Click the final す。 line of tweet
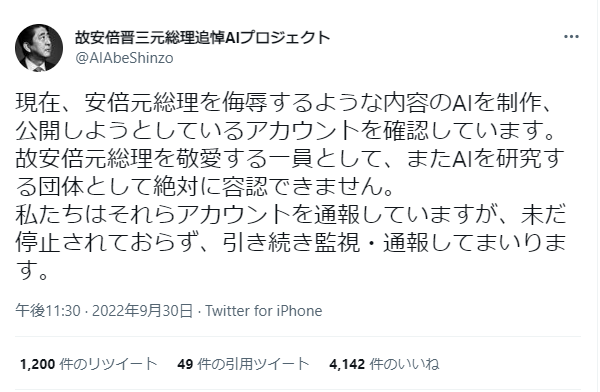The width and height of the screenshot is (600, 392). tap(32, 271)
